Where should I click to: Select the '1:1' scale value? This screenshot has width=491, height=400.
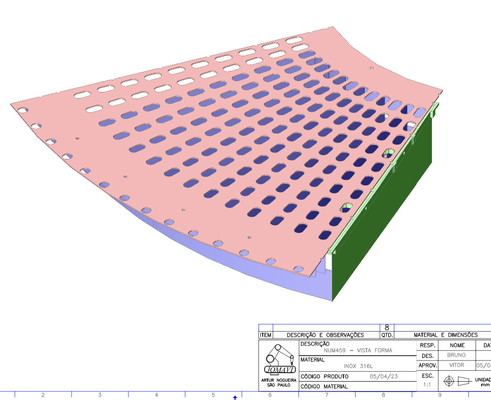coord(427,384)
